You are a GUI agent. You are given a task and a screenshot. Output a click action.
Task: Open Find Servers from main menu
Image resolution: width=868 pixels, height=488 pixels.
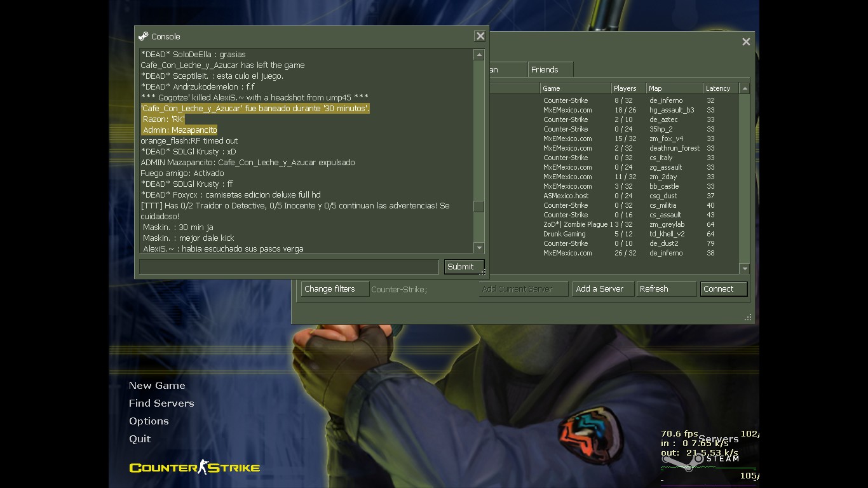(161, 403)
